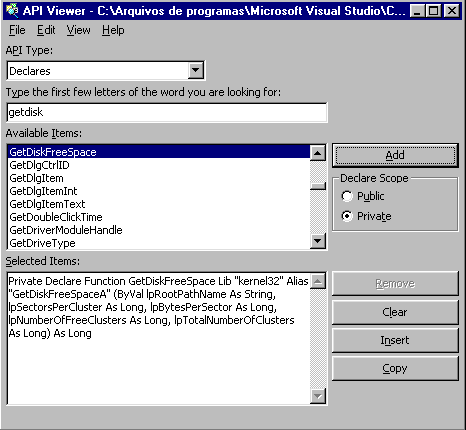Viewport: 466px width, 430px height.
Task: Click the Insert button
Action: 395,340
